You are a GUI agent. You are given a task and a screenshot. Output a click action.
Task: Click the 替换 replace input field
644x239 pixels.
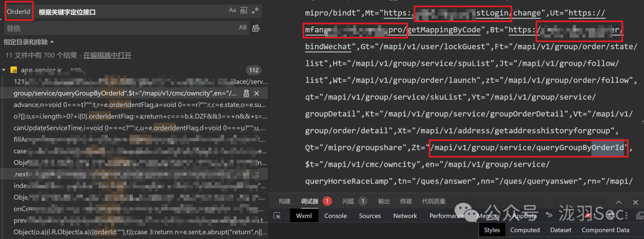click(119, 28)
